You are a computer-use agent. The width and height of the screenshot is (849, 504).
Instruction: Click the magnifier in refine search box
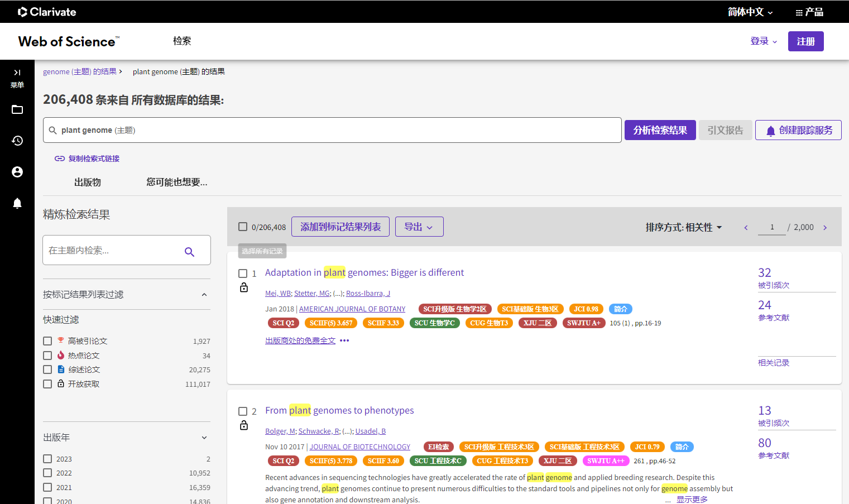tap(190, 252)
